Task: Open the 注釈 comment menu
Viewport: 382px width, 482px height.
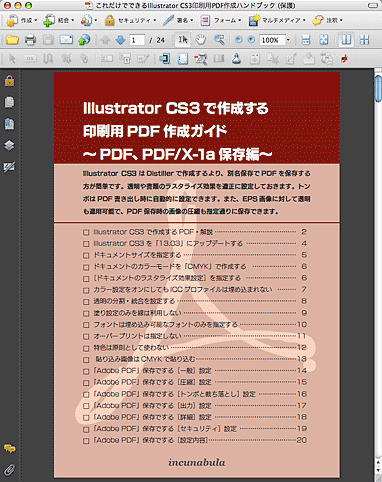Action: pos(328,21)
